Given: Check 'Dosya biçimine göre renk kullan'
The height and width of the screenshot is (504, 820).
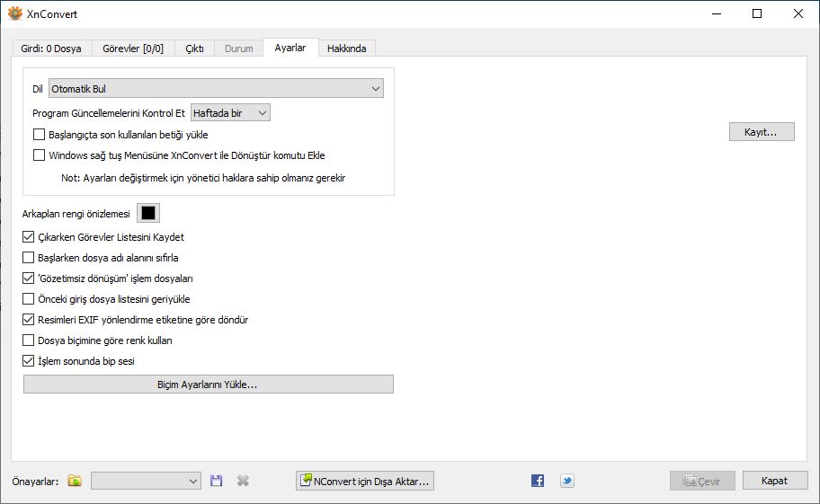Looking at the screenshot, I should pyautogui.click(x=28, y=340).
